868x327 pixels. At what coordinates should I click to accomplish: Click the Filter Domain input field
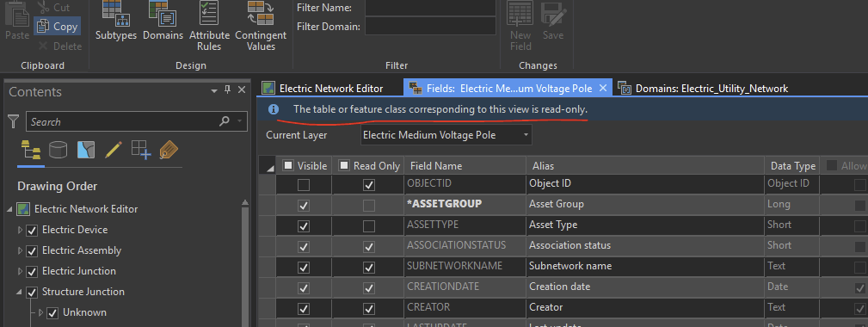coord(430,26)
